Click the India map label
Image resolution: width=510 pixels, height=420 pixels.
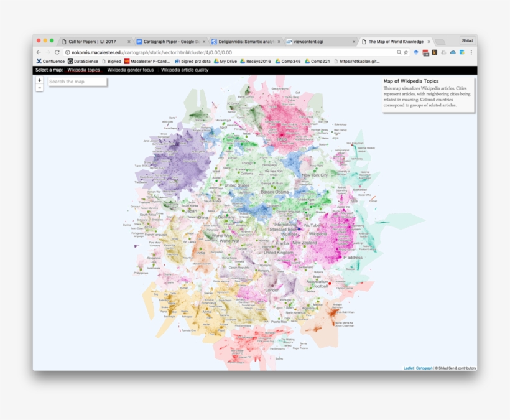(201, 253)
